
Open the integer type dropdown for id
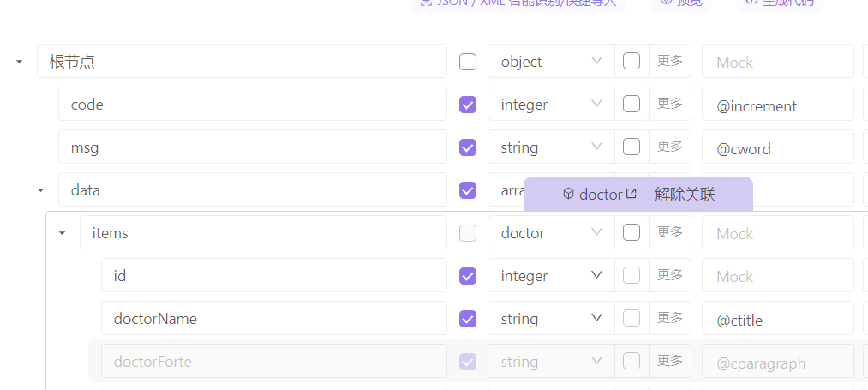[551, 276]
